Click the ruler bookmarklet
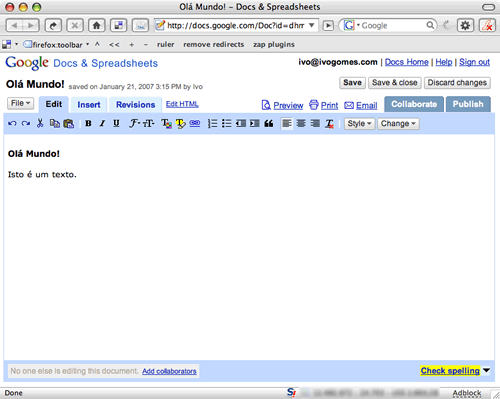 click(166, 44)
